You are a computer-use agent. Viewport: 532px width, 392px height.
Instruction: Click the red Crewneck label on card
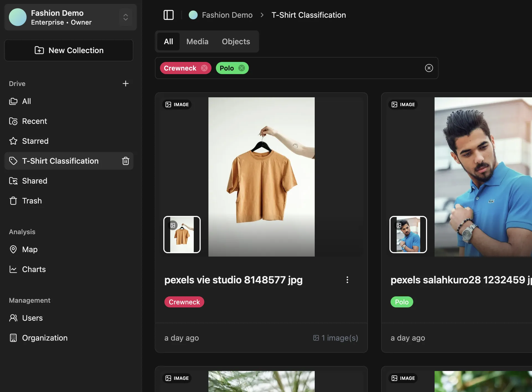(184, 302)
